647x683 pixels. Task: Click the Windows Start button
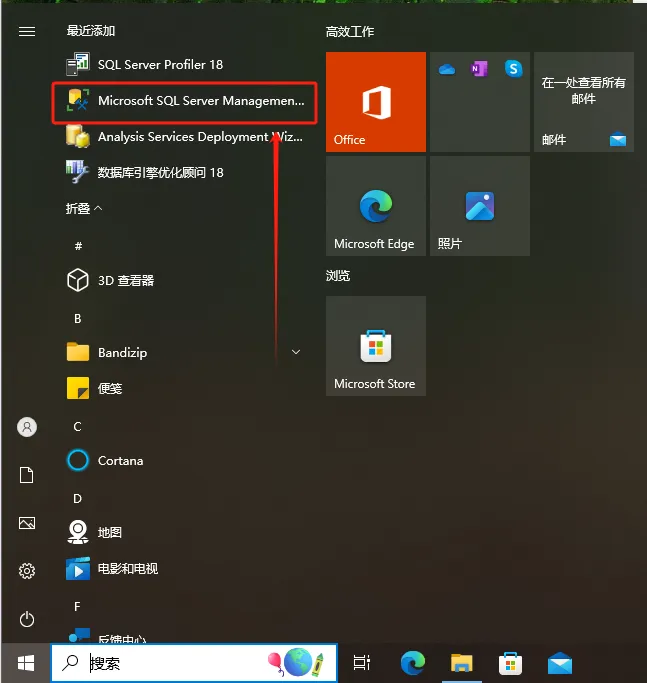pos(26,663)
